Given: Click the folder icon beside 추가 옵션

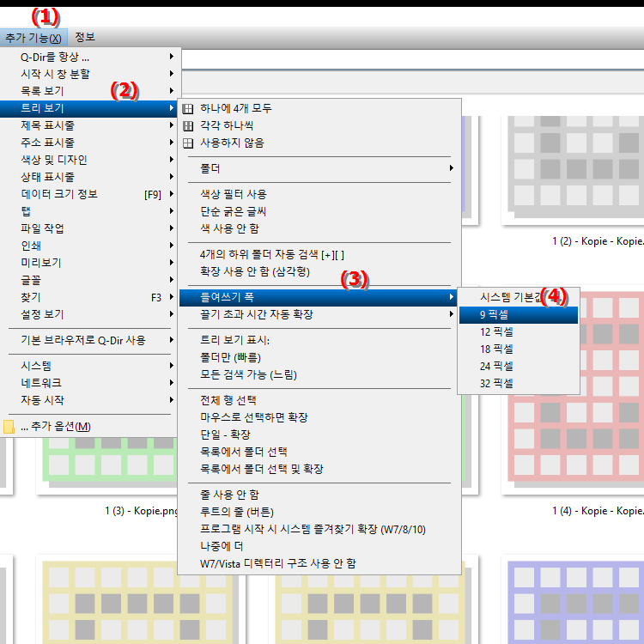Looking at the screenshot, I should (x=9, y=426).
